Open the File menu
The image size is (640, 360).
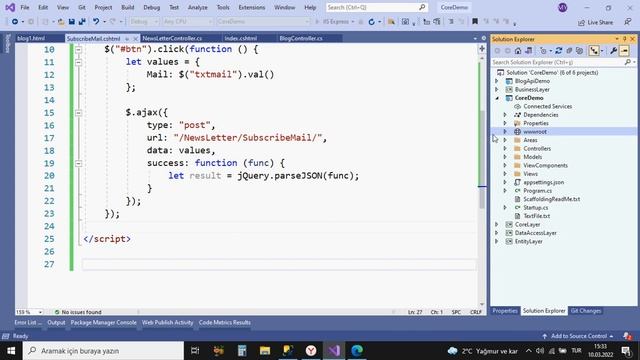25,7
